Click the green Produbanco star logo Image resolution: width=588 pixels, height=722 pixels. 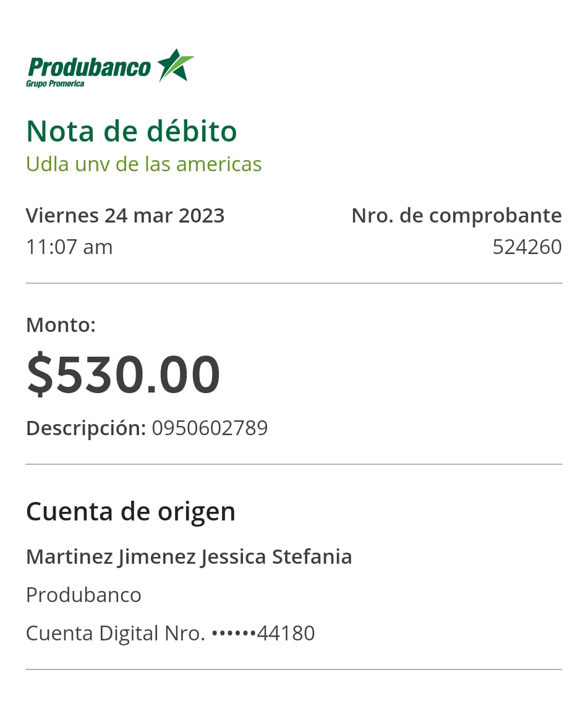point(175,65)
